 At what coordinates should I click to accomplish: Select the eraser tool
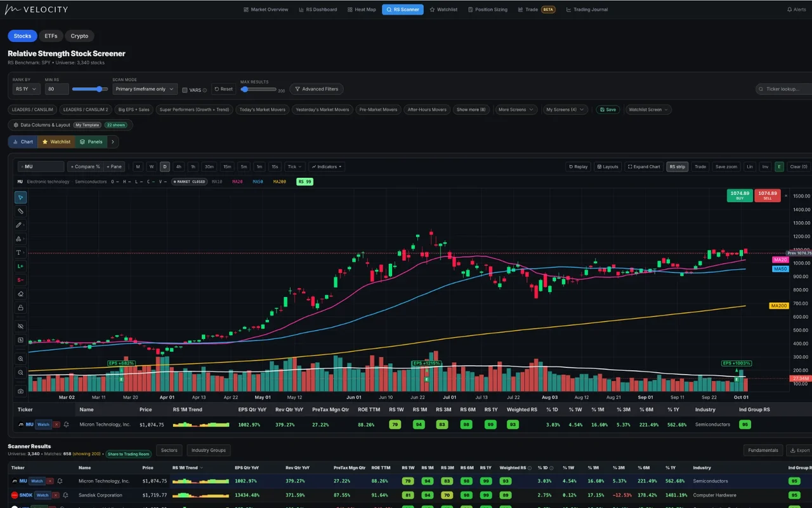20,294
